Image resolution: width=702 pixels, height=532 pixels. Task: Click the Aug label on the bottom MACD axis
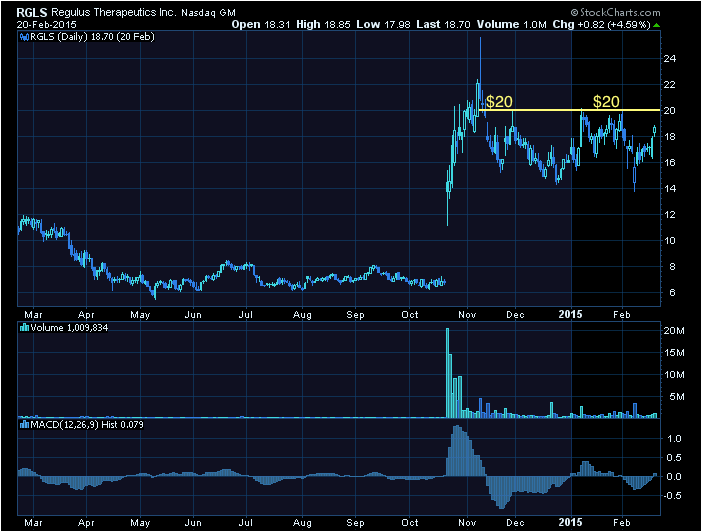[x=302, y=523]
